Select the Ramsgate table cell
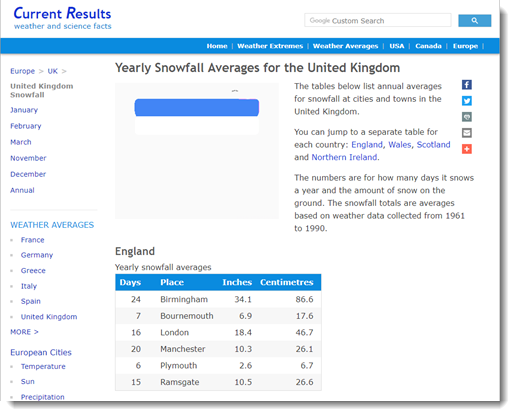Viewport: 515px width, 416px height. click(x=180, y=382)
